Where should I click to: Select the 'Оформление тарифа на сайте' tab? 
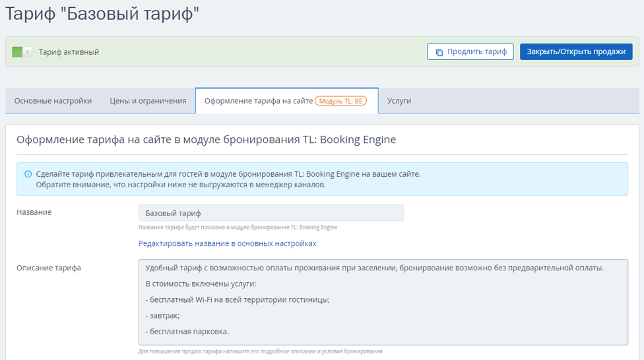[x=286, y=101]
